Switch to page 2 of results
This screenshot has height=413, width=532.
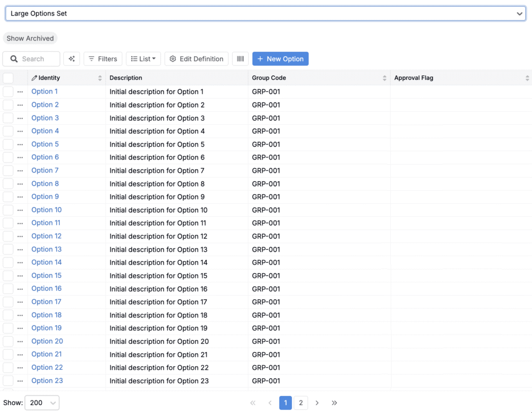[300, 403]
